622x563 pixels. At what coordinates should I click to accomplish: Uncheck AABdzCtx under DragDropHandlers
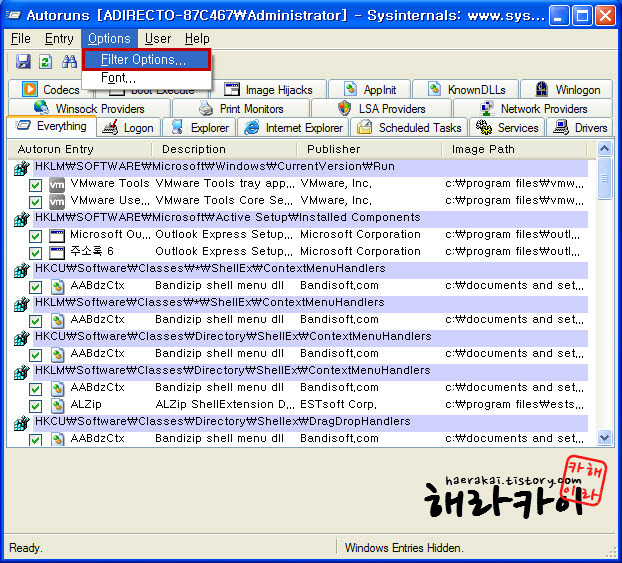[35, 440]
